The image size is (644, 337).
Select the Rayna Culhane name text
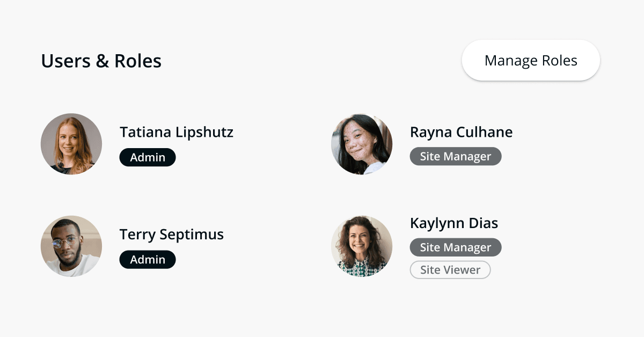point(461,132)
